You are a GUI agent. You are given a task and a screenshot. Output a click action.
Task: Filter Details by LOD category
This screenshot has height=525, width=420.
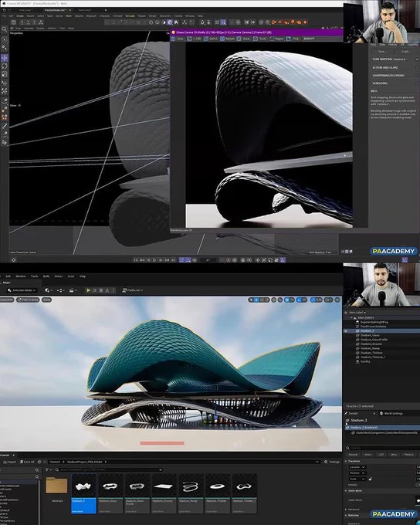pos(381,455)
